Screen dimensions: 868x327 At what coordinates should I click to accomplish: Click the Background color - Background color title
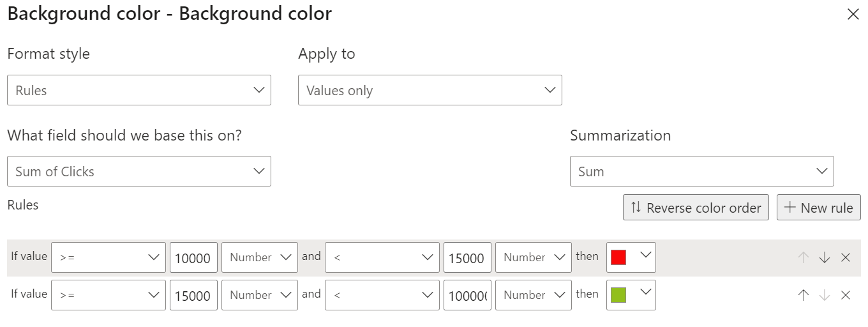(x=170, y=13)
